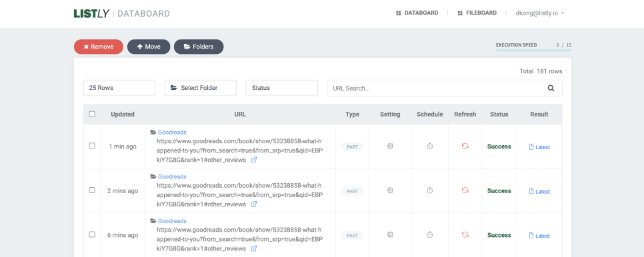The width and height of the screenshot is (644, 257).
Task: Open the FILEBOARD menu item
Action: 477,13
